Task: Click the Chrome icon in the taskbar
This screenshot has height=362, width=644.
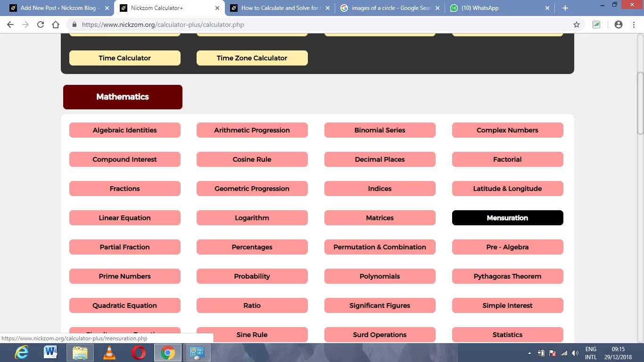Action: coord(168,353)
